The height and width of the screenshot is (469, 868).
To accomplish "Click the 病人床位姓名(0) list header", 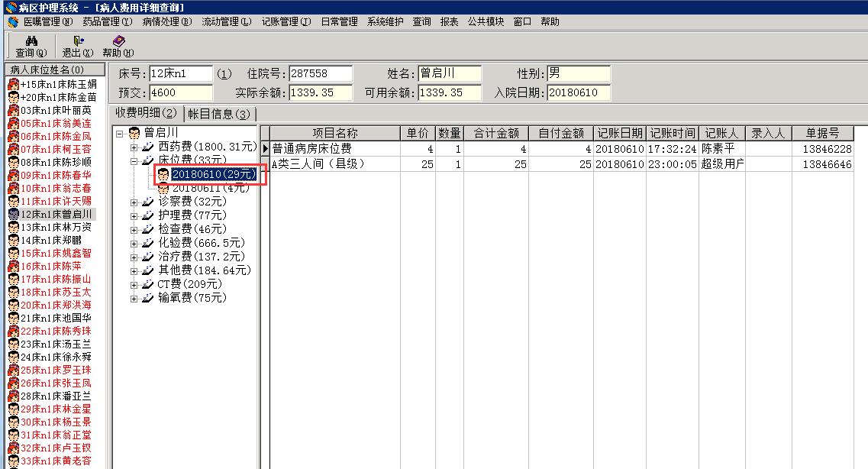I will pos(55,70).
